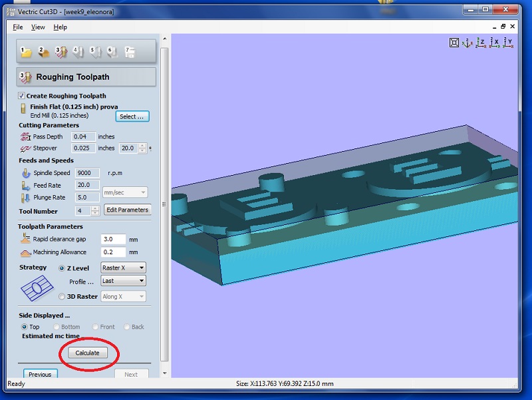Go to step 2 material setup icon
Screen dimensions: 532x400
[43, 52]
